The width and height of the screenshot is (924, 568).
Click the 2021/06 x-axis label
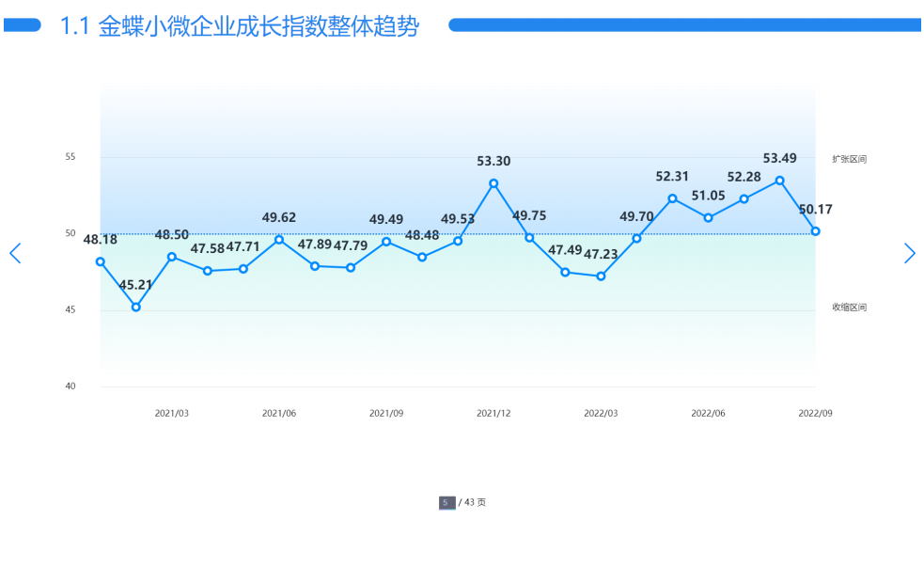[x=279, y=414]
